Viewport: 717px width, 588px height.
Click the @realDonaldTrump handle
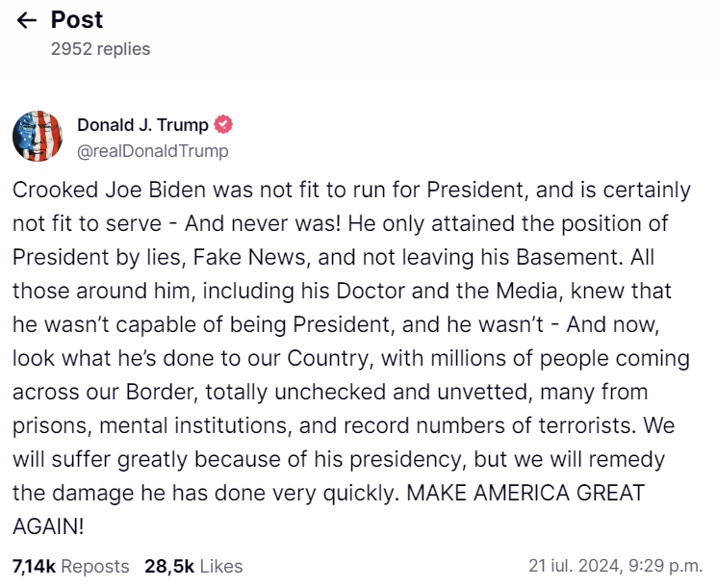(153, 151)
